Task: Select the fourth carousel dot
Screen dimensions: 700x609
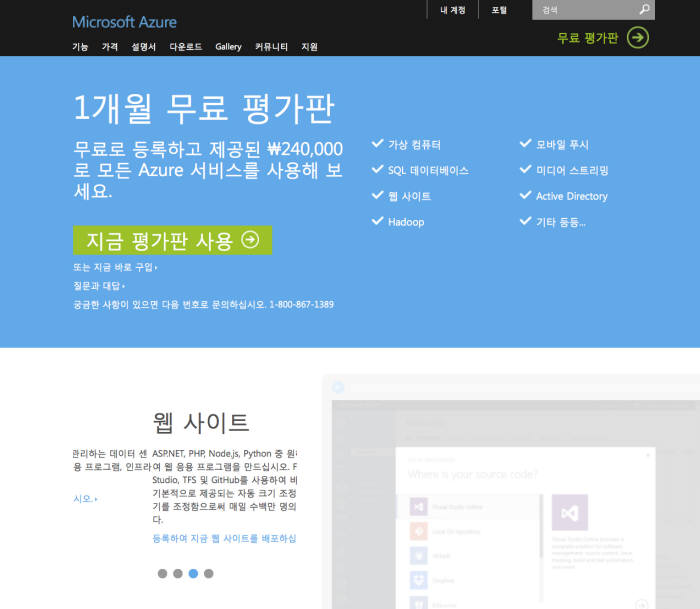Action: click(208, 574)
